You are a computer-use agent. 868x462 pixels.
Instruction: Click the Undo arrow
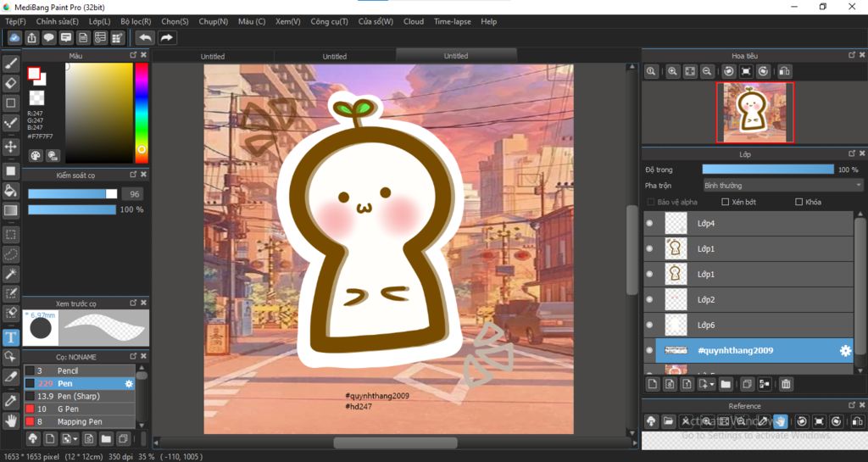(145, 37)
